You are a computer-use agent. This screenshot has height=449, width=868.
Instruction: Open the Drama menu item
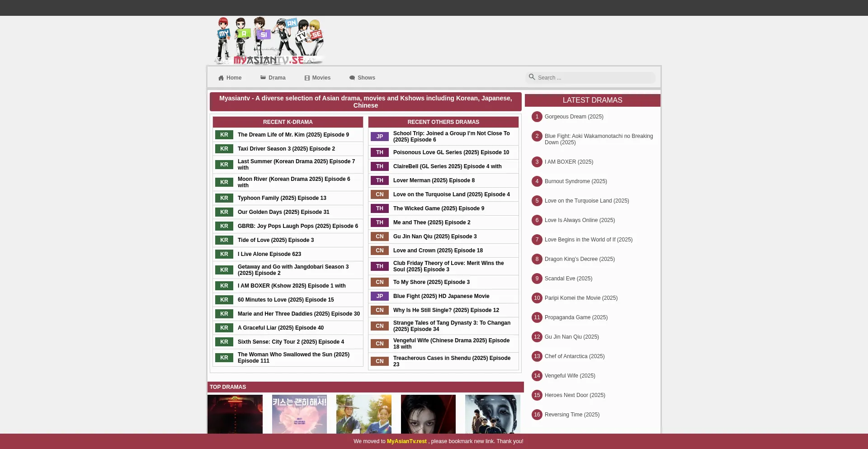pyautogui.click(x=277, y=78)
